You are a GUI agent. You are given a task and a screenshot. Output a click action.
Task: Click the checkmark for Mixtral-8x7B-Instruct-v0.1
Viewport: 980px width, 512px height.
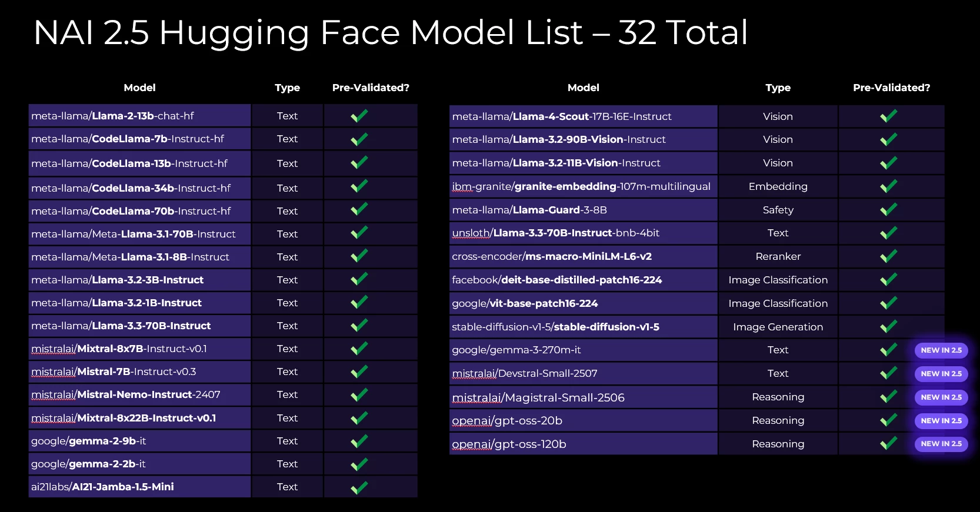(359, 349)
